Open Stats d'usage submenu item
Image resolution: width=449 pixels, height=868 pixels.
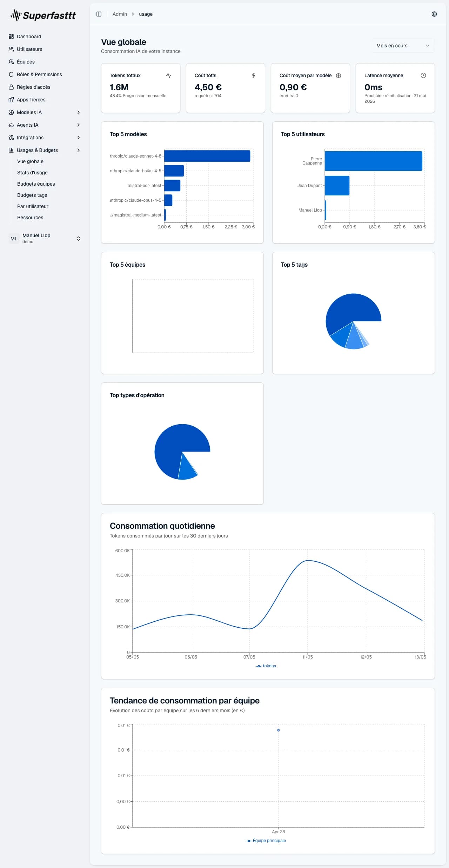(x=32, y=173)
